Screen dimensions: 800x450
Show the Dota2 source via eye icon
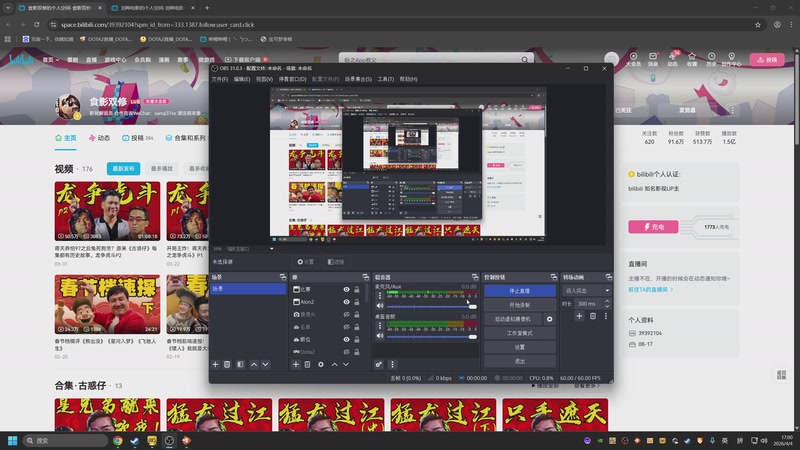pos(346,352)
